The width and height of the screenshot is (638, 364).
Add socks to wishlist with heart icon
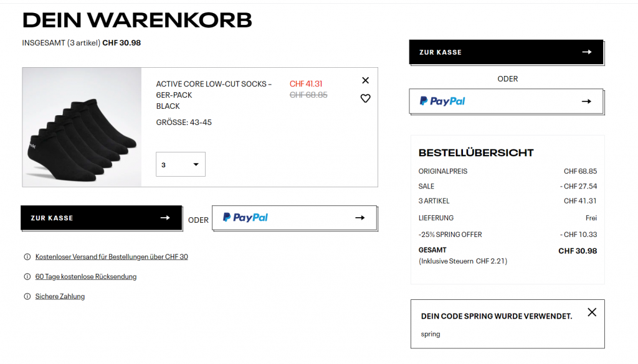[365, 98]
